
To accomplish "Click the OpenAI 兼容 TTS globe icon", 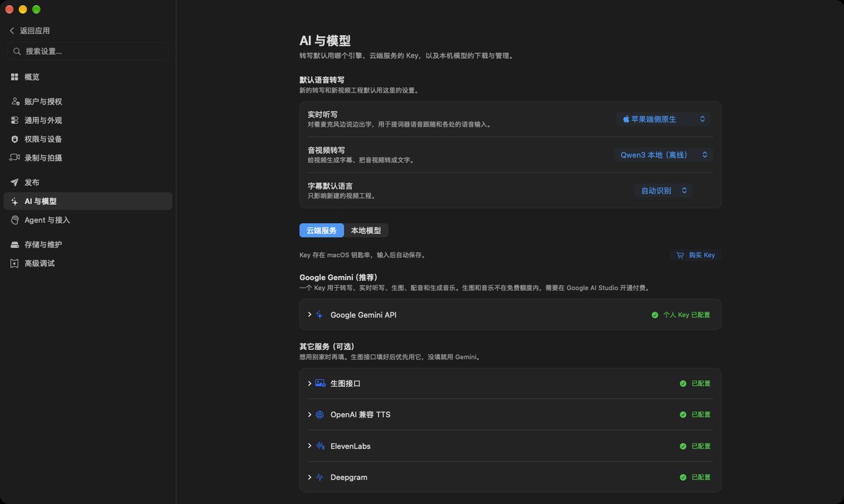I will [x=319, y=414].
